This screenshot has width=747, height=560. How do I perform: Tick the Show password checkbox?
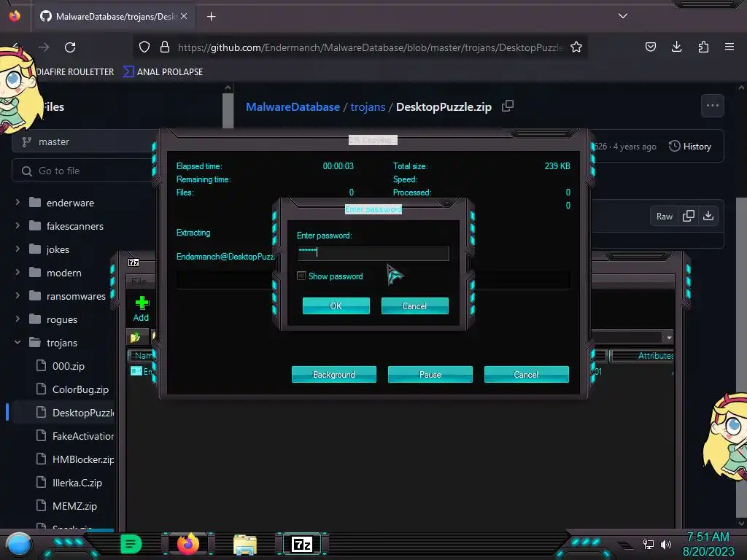point(301,276)
